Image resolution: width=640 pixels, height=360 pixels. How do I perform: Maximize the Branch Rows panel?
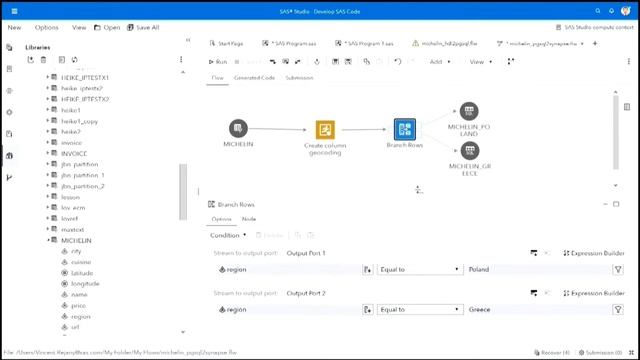[x=616, y=204]
